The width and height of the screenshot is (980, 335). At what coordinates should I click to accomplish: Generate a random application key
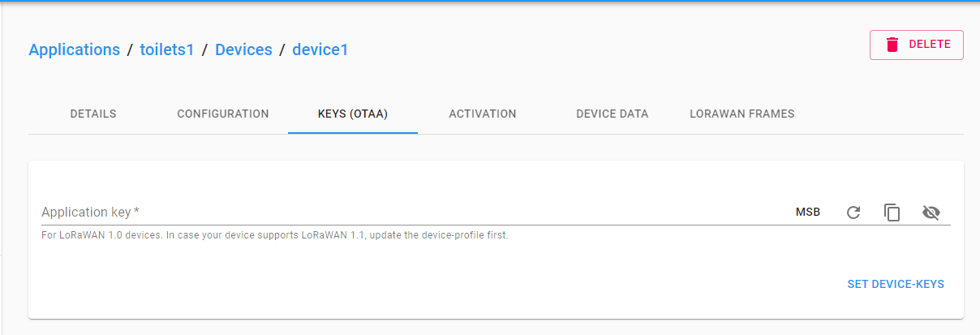[x=853, y=213]
